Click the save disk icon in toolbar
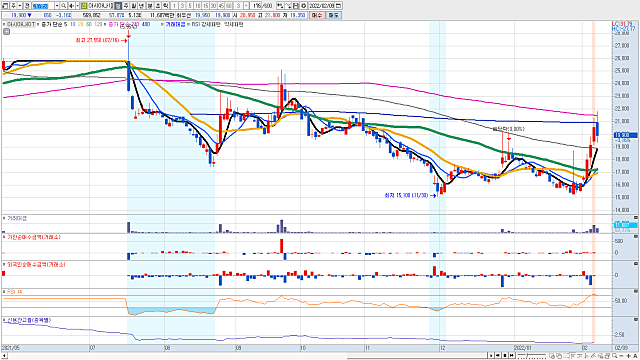640x360 pixels. (x=296, y=6)
